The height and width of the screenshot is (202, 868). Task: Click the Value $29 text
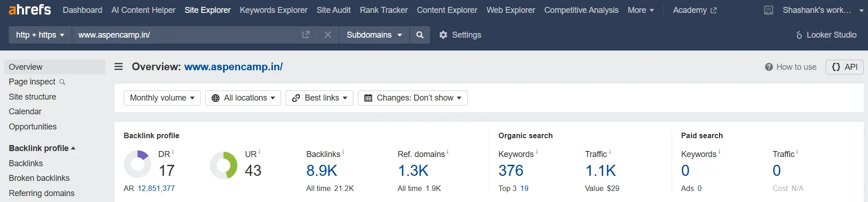click(602, 188)
